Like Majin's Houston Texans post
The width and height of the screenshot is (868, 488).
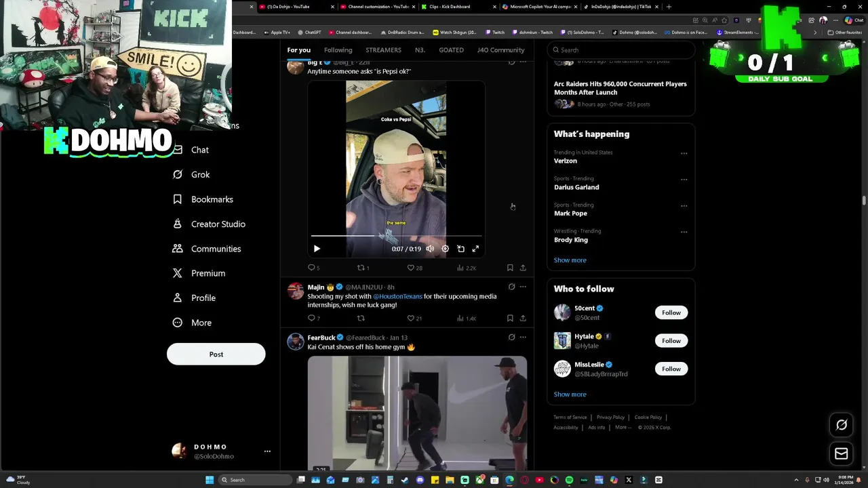pos(414,318)
